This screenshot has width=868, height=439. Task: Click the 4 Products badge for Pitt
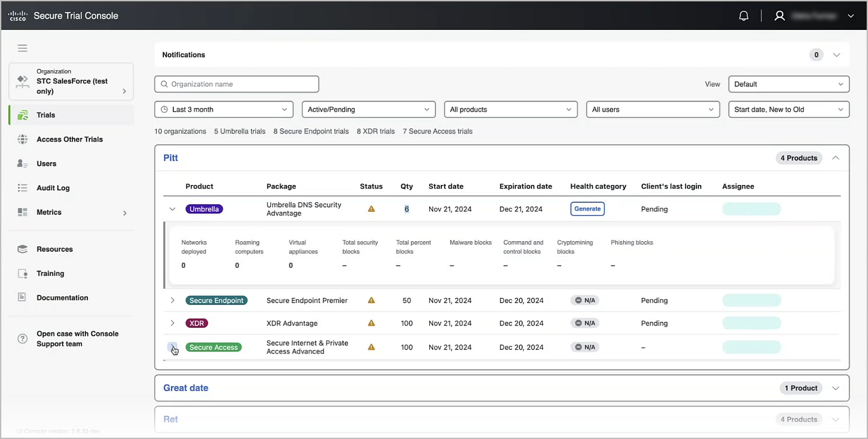coord(798,158)
